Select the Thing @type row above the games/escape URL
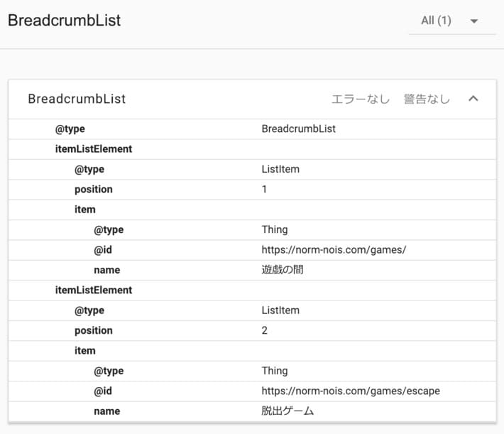The image size is (504, 434). (252, 371)
